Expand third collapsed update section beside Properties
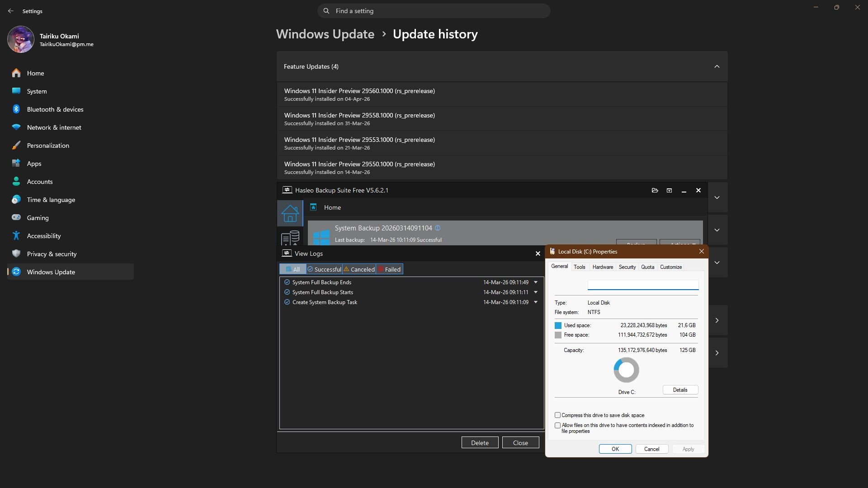 click(x=717, y=263)
